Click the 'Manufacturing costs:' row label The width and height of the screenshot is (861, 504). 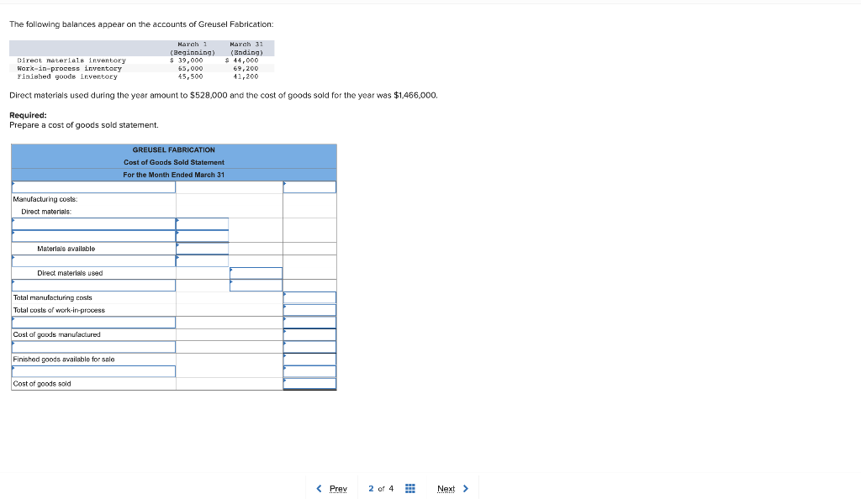tap(45, 199)
